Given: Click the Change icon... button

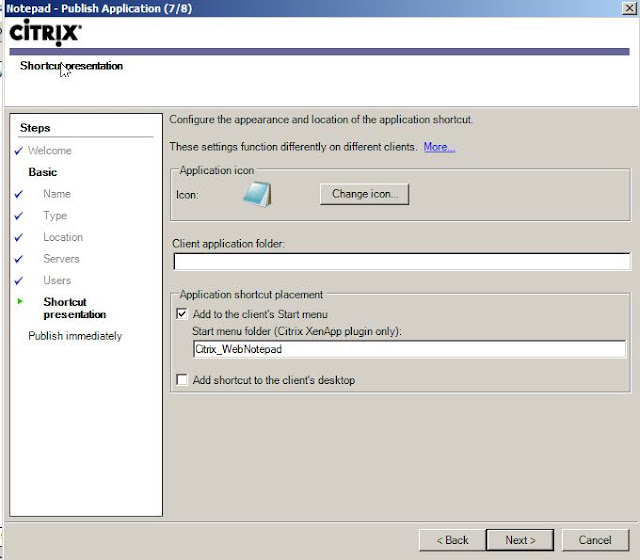Looking at the screenshot, I should click(364, 194).
